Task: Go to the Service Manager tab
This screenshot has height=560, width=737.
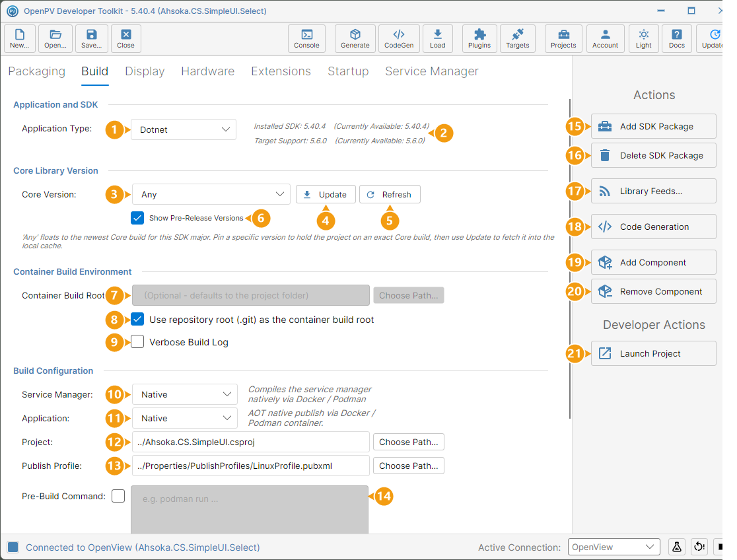Action: click(431, 71)
